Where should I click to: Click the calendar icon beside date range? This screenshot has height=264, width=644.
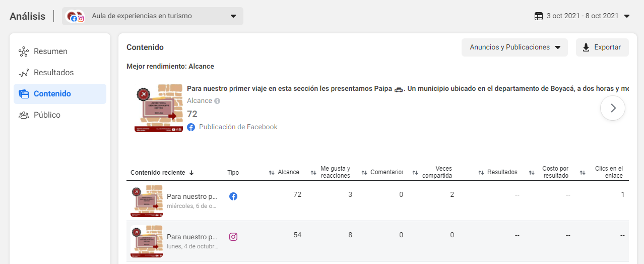tap(539, 16)
